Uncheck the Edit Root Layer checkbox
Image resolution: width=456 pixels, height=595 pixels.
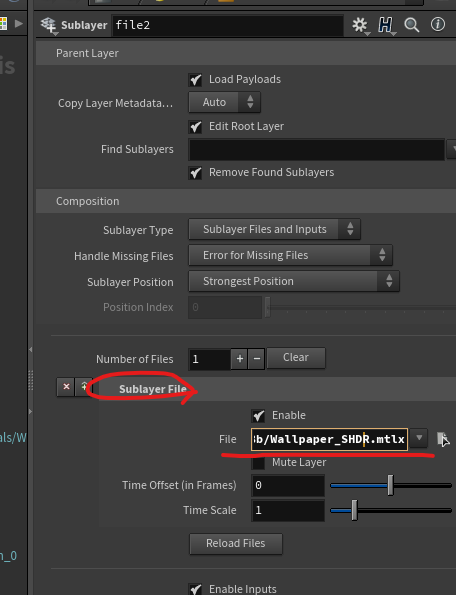tap(195, 127)
